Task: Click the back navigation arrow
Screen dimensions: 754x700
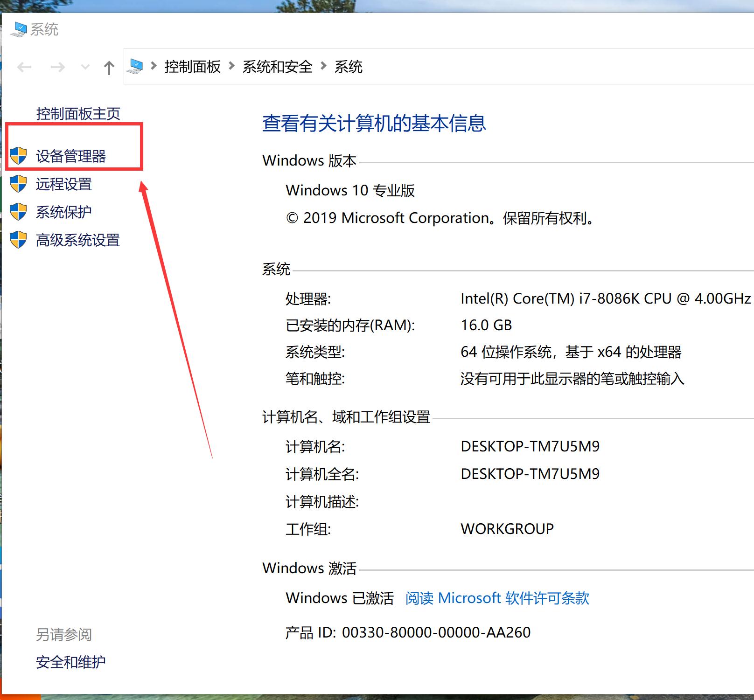Action: (24, 67)
